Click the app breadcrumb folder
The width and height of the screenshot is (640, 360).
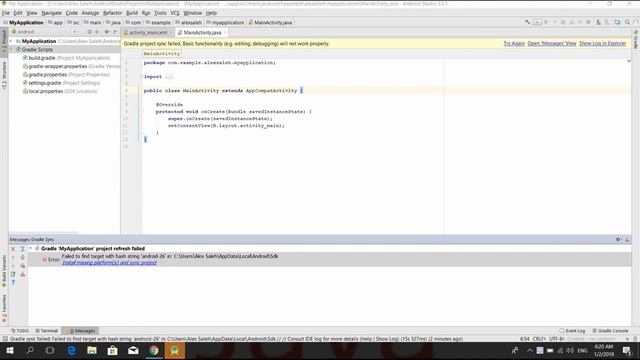pyautogui.click(x=56, y=22)
